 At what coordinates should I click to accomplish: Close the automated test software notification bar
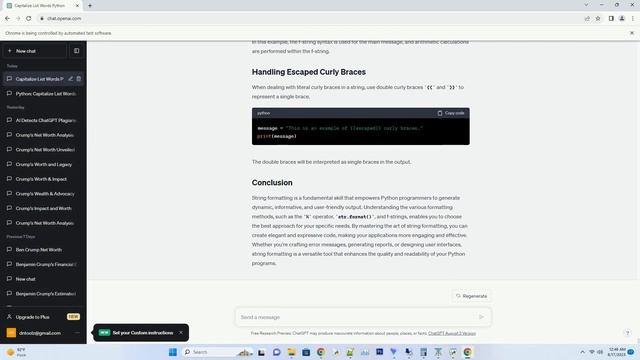(x=631, y=33)
